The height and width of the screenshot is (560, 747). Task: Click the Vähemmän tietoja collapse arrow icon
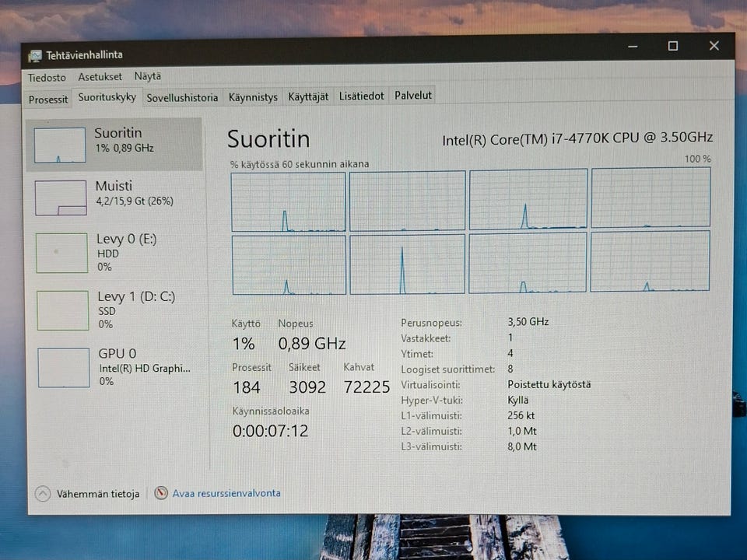(42, 494)
